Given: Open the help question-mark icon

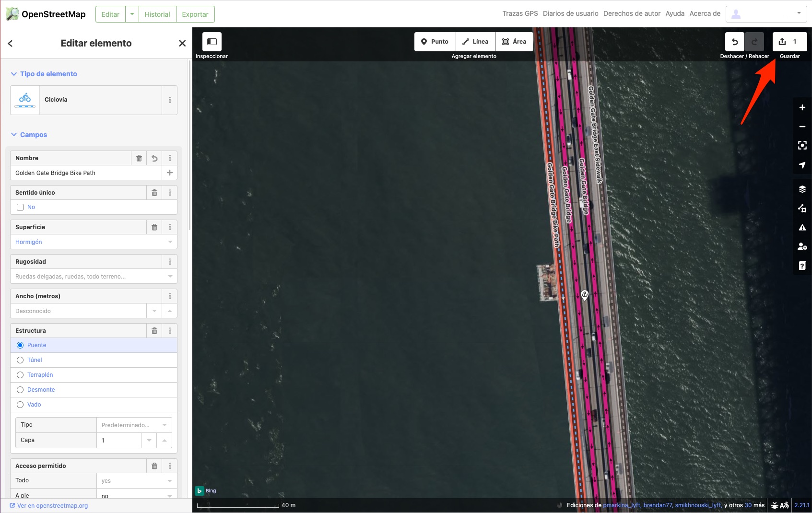Looking at the screenshot, I should 802,266.
